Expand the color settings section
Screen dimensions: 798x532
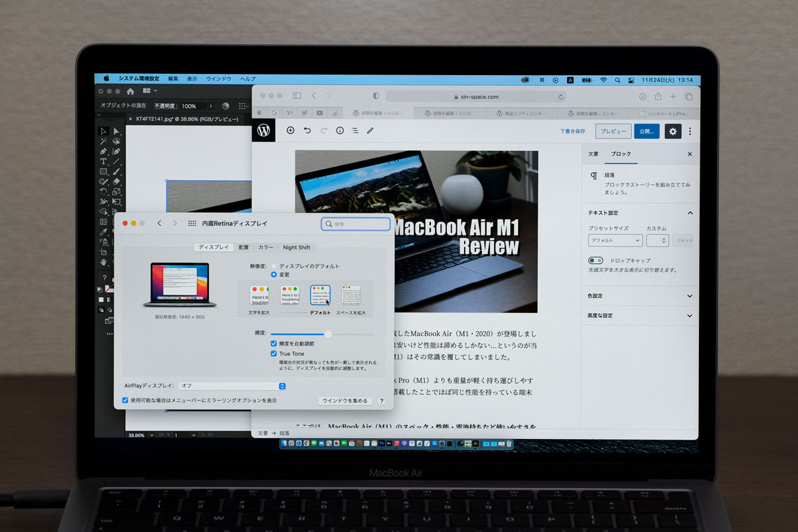[690, 296]
